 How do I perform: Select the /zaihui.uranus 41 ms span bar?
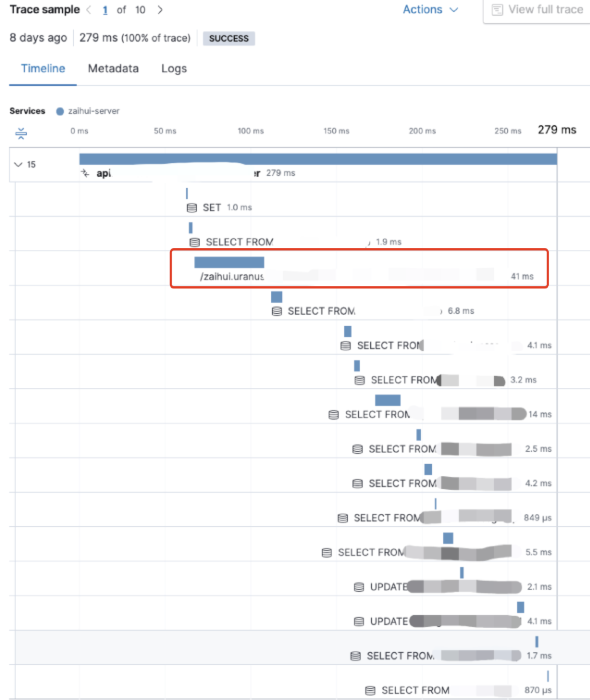coord(229,262)
